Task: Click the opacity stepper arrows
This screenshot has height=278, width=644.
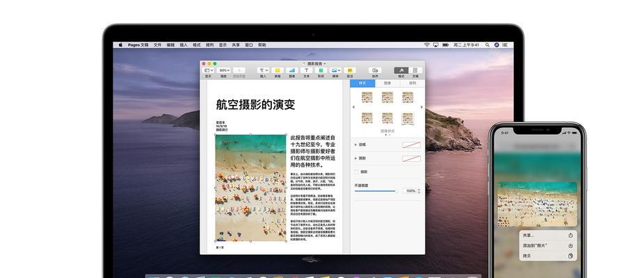Action: 419,191
